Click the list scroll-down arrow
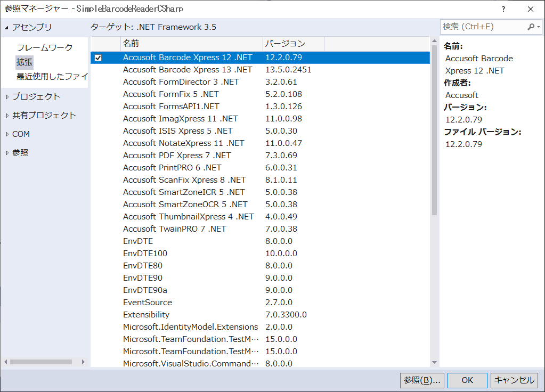Viewport: 545px width, 392px height. coord(434,363)
